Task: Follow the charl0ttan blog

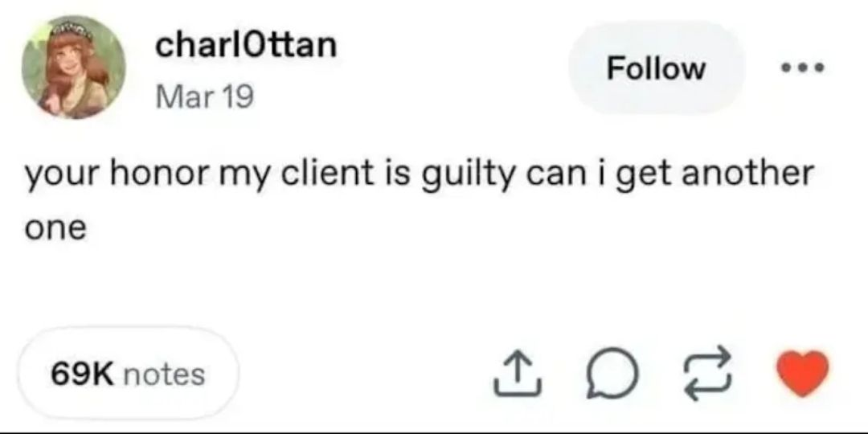Action: click(656, 68)
